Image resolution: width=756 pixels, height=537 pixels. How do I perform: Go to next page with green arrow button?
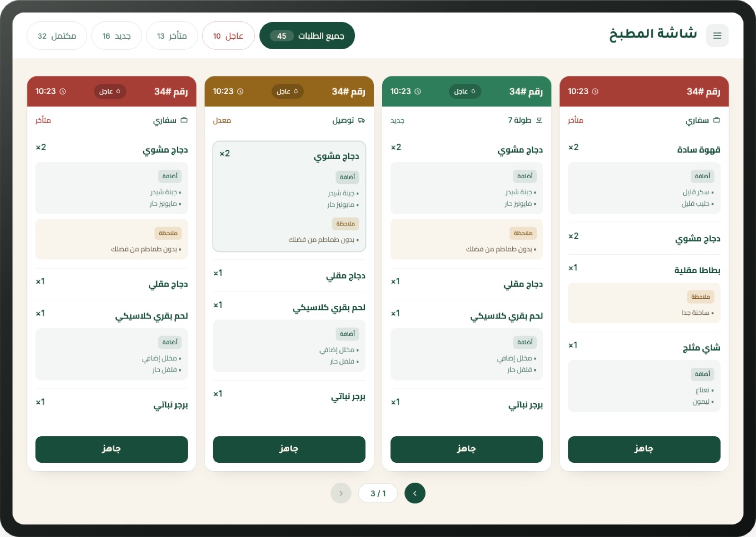415,493
